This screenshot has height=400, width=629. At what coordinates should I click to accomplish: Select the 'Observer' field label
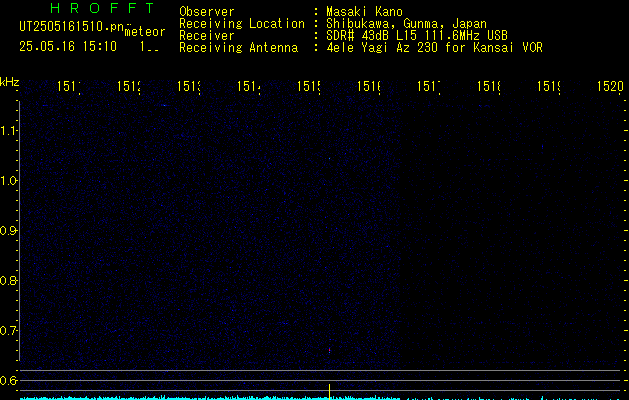(207, 11)
